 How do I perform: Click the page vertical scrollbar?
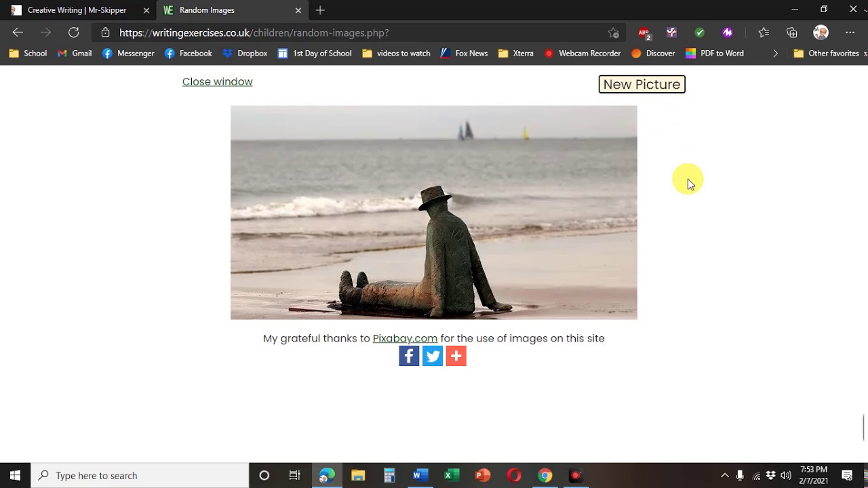click(x=864, y=428)
